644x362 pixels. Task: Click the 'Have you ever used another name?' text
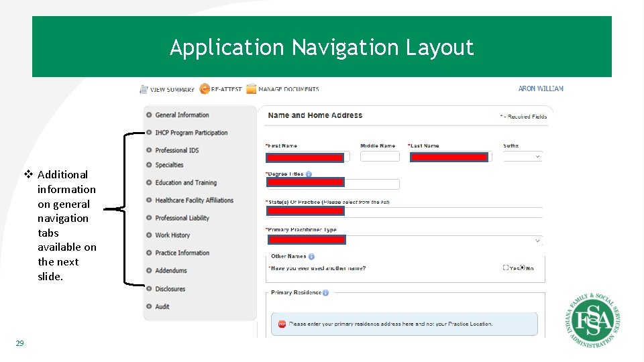point(317,268)
